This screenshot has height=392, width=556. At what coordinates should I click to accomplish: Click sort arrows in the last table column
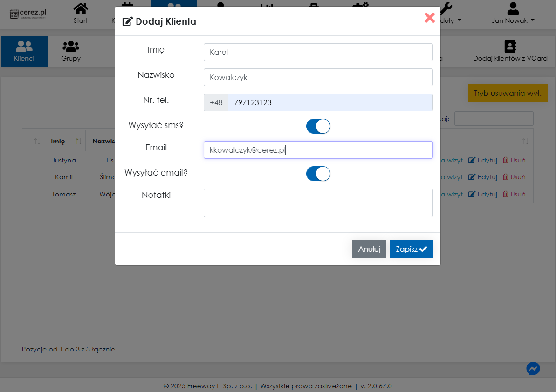(x=525, y=141)
